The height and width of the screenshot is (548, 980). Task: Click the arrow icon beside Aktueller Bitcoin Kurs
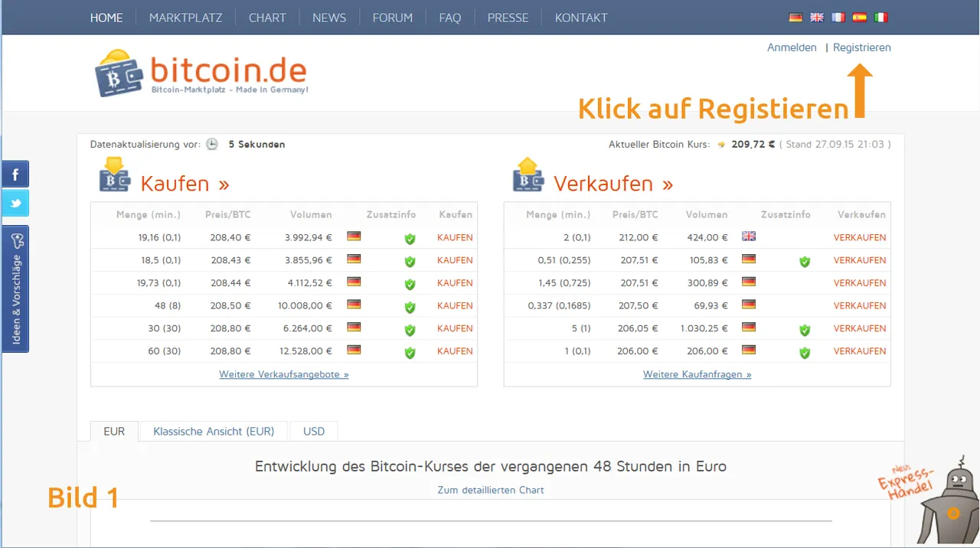(721, 144)
